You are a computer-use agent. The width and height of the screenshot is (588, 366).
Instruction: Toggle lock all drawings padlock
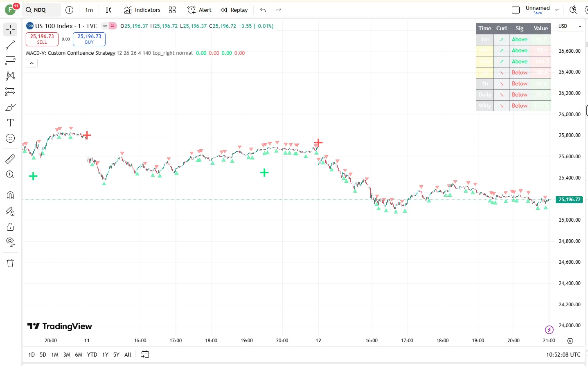pos(10,227)
